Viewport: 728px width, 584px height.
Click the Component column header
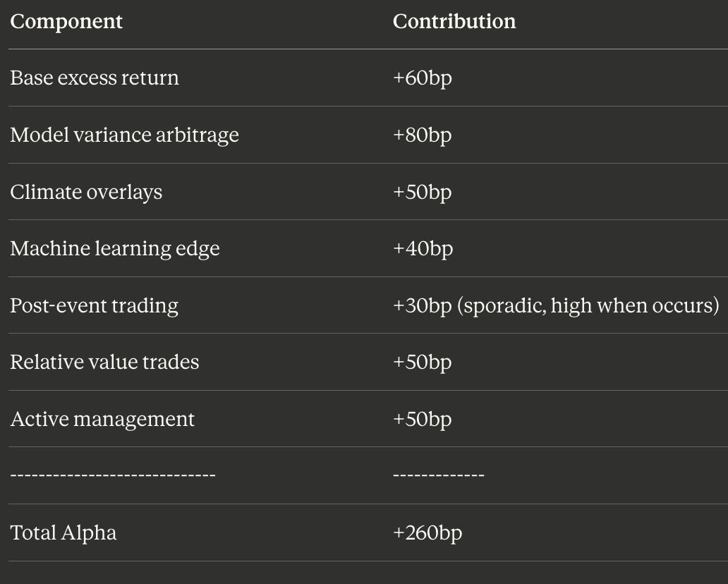point(66,21)
